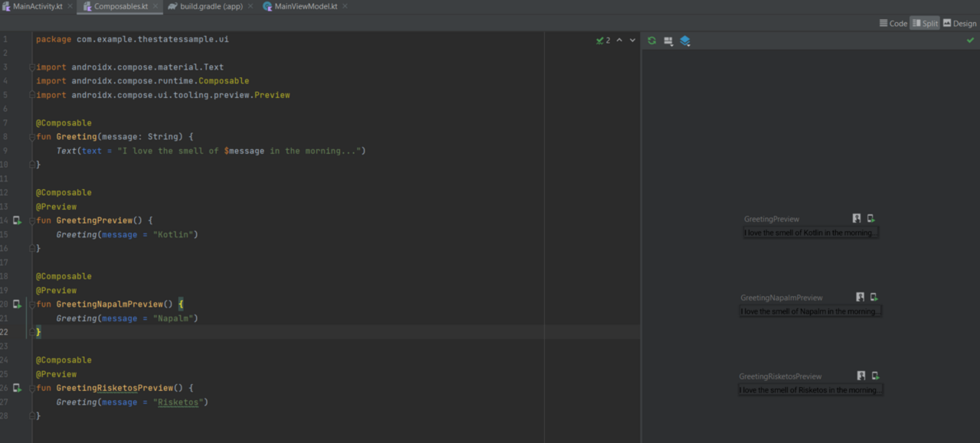Run GreetingPreview on device icon

coord(871,219)
